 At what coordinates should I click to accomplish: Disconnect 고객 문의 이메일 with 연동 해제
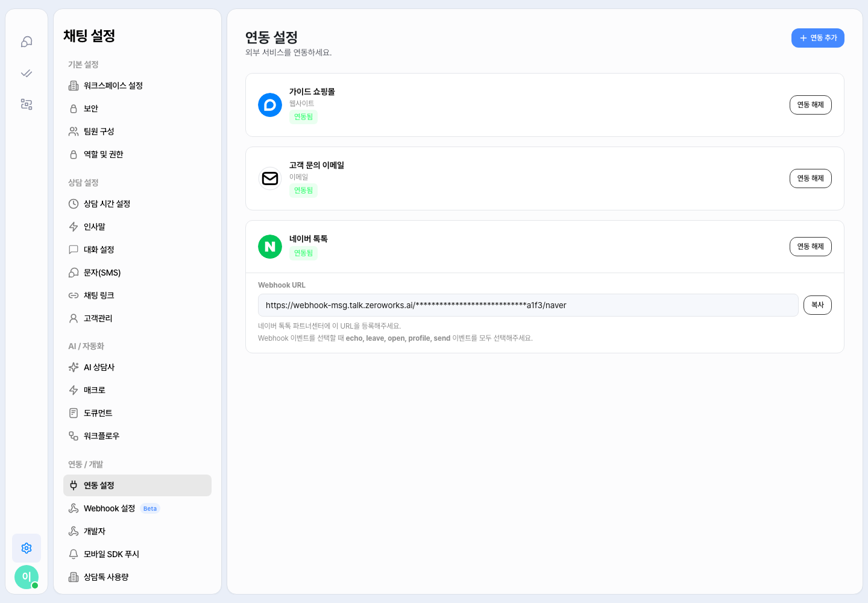pos(811,178)
